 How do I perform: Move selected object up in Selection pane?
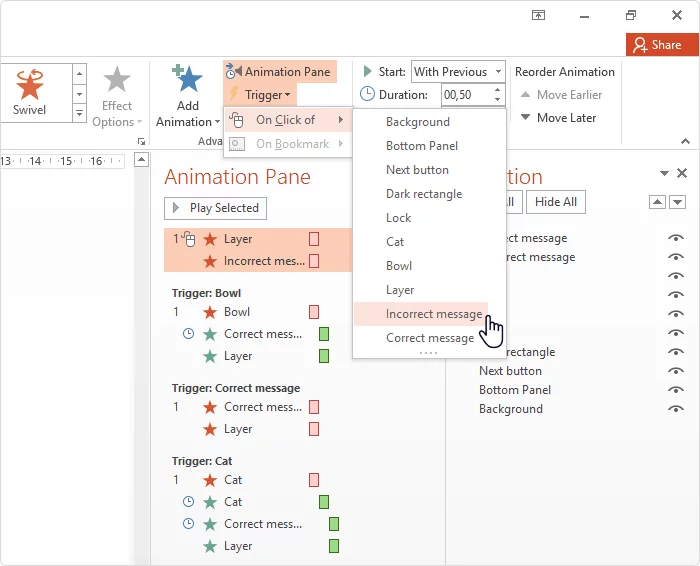pos(657,202)
